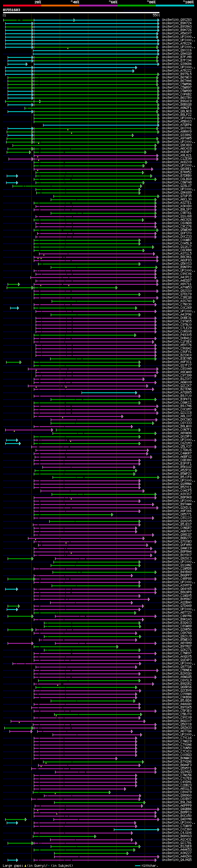This screenshot has width=197, height=868.
Task: Open hit UniRef100_C6XND8
Action: (x=177, y=223)
